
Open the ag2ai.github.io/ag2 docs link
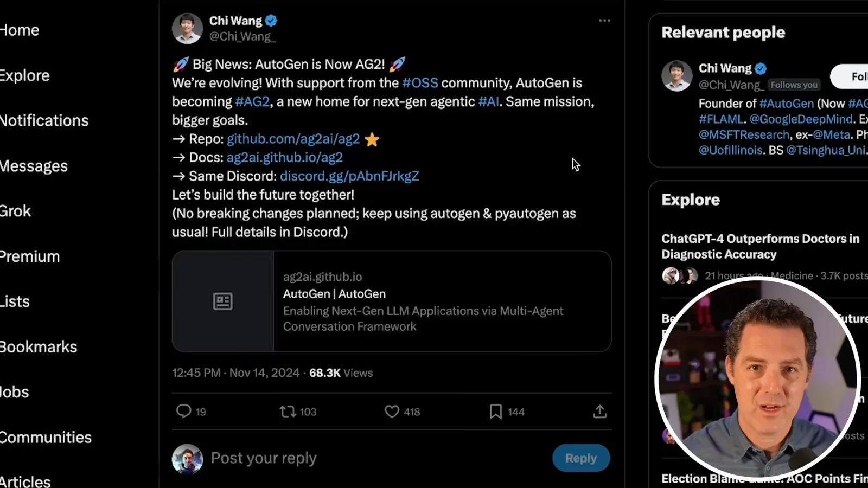[x=284, y=157]
